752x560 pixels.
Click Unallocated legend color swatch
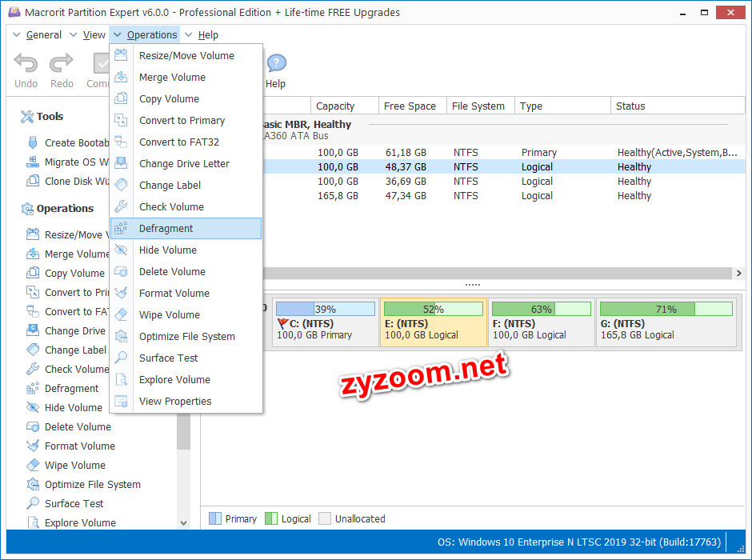[x=325, y=518]
